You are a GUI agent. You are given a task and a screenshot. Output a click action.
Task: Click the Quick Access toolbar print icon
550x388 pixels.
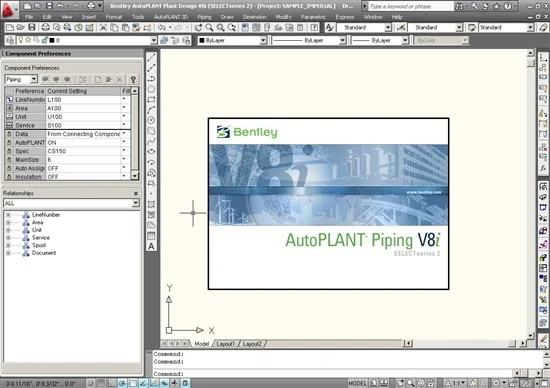(x=91, y=6)
